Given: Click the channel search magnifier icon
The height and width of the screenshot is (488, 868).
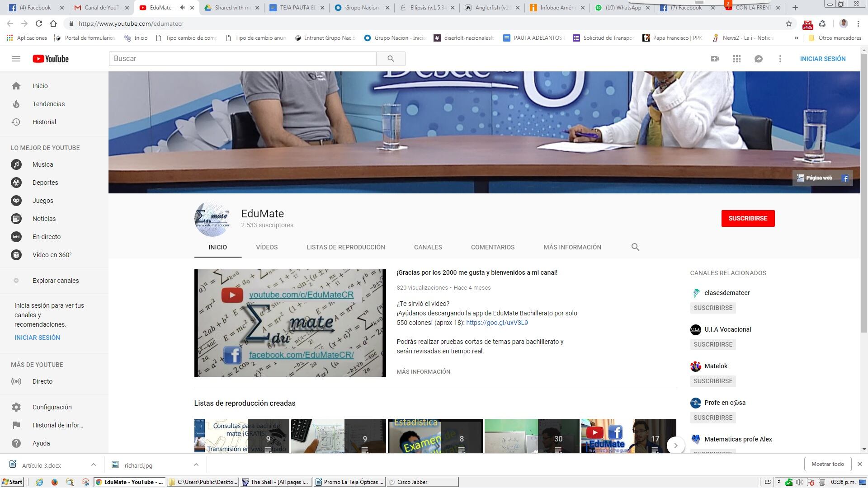Looking at the screenshot, I should (x=635, y=247).
